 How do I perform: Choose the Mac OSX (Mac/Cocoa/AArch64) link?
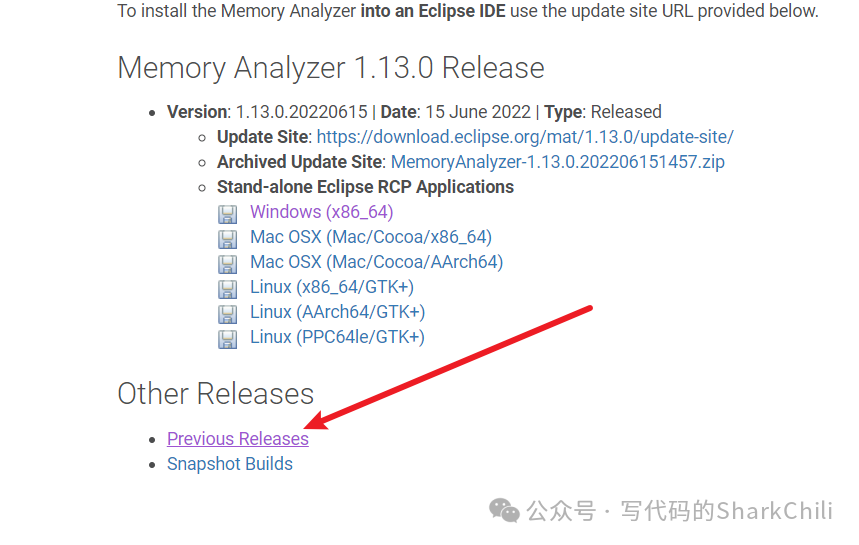click(376, 262)
